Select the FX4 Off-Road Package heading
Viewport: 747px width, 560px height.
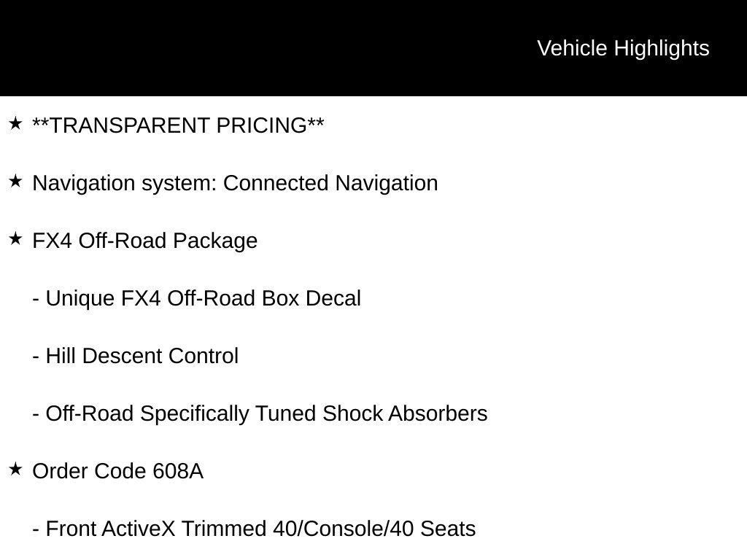click(x=145, y=241)
